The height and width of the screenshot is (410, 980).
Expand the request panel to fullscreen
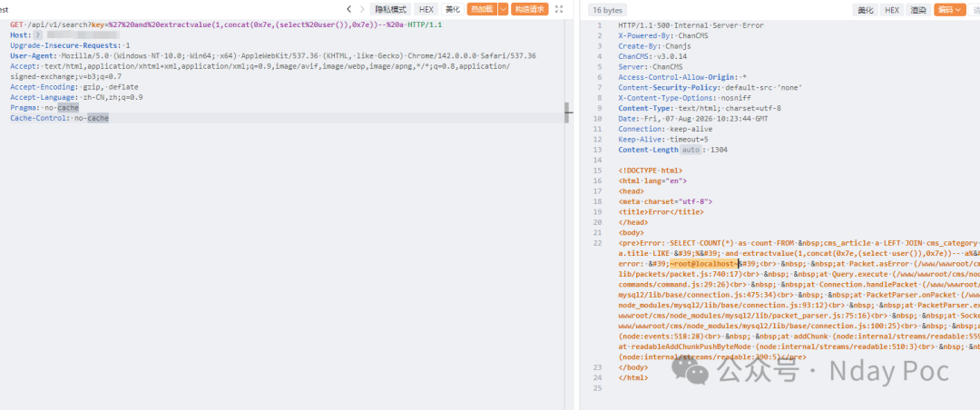559,9
